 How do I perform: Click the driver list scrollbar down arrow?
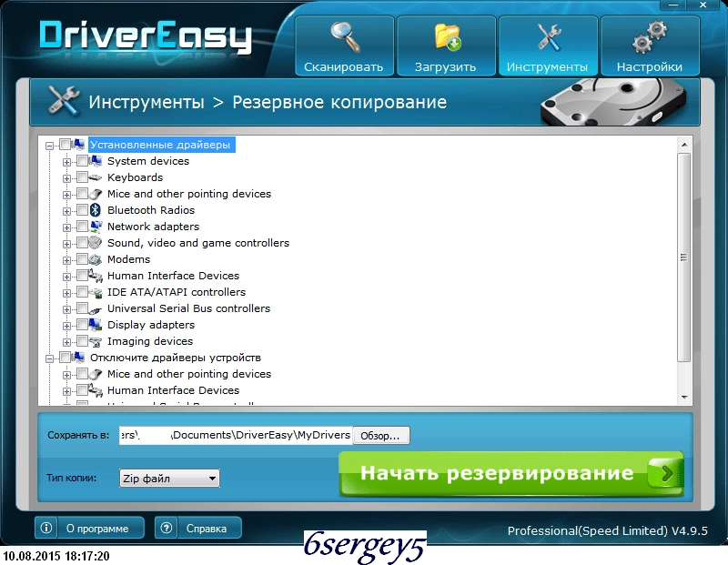[x=684, y=397]
